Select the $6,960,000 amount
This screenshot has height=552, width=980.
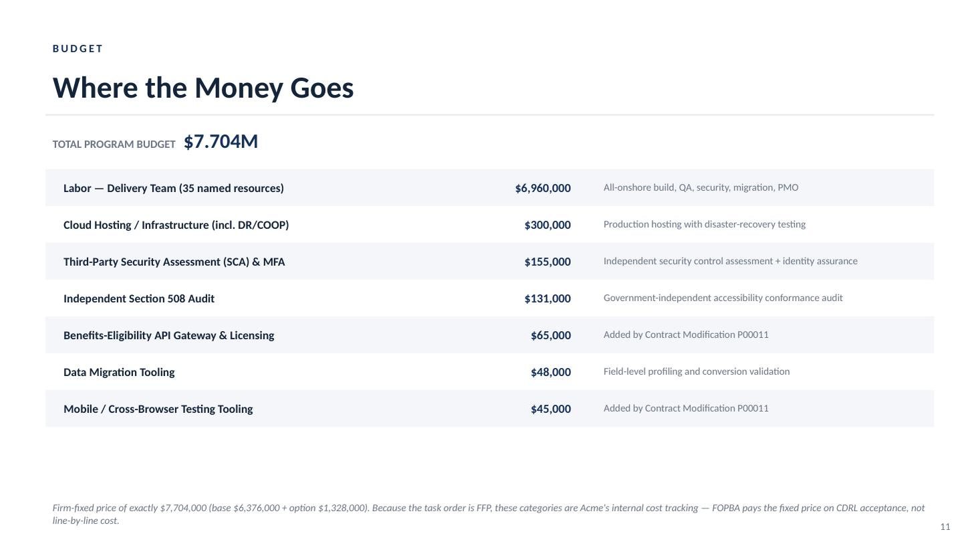(543, 189)
